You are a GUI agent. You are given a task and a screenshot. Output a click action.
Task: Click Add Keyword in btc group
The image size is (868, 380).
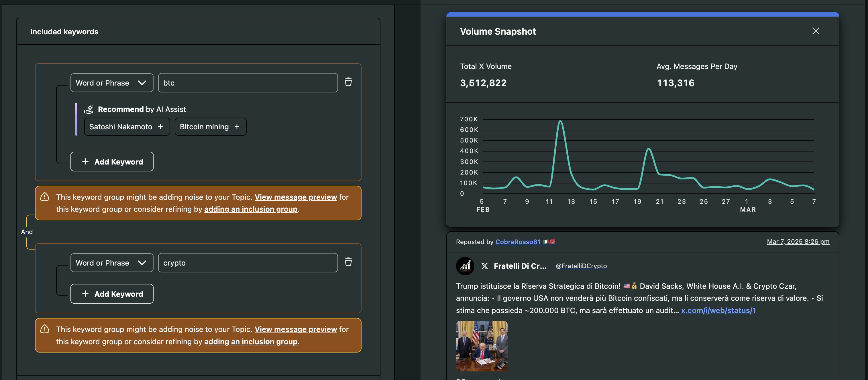(111, 162)
